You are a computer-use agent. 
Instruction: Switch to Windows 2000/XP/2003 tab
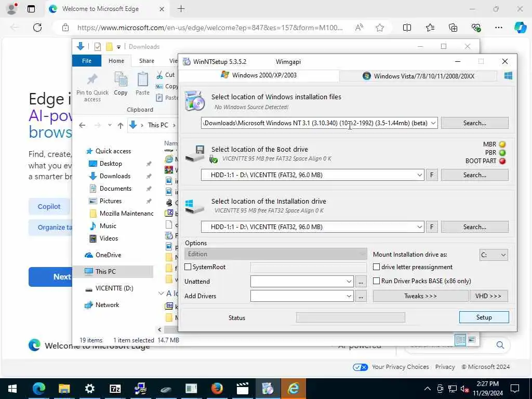pyautogui.click(x=259, y=75)
